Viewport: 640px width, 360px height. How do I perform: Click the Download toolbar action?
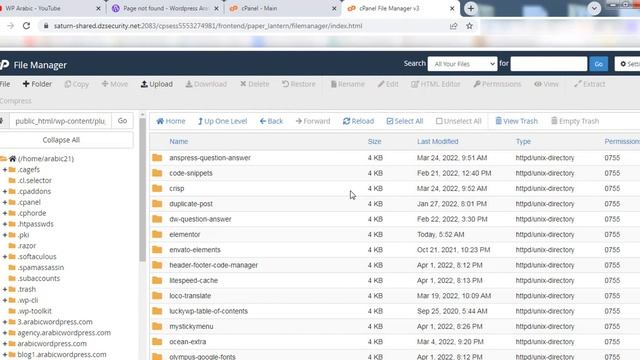[x=206, y=84]
